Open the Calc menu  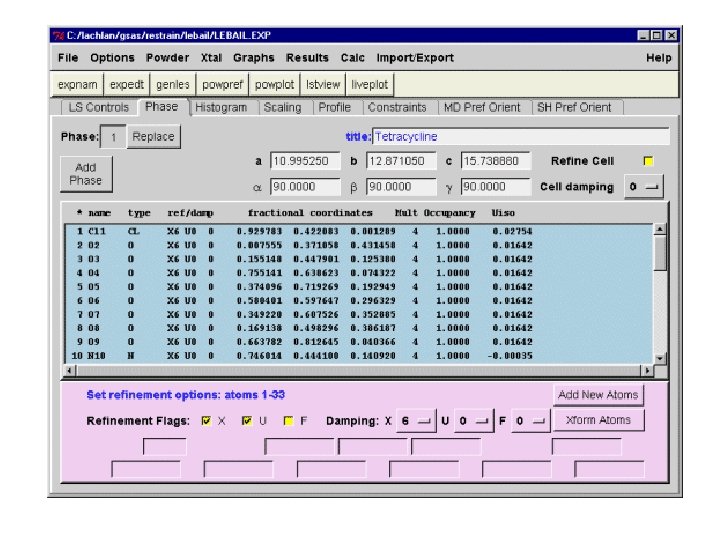[353, 58]
